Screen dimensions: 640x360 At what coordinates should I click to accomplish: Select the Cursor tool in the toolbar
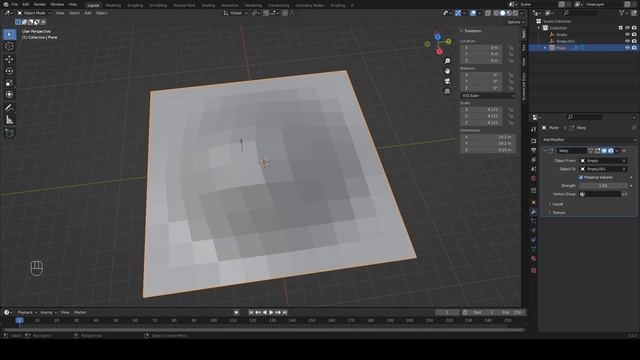(x=9, y=46)
